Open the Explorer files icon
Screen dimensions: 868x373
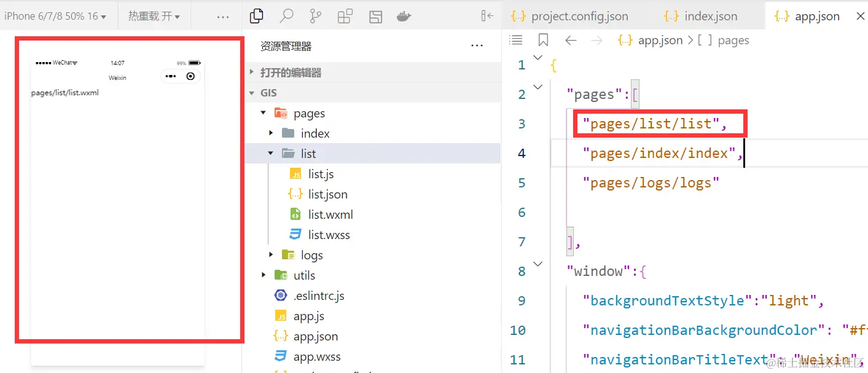tap(257, 16)
